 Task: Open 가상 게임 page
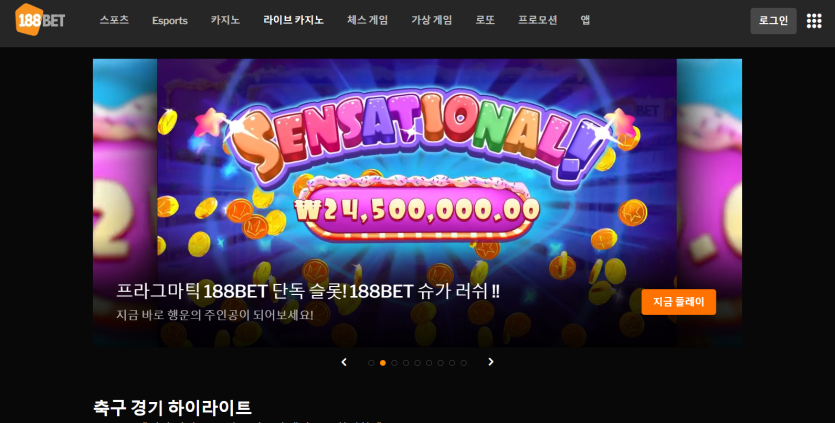pos(431,20)
